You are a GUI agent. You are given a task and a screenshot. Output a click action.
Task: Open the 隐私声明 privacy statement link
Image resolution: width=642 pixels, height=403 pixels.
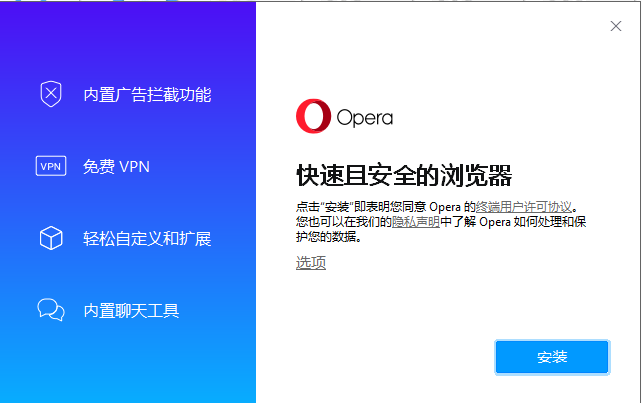tap(416, 222)
